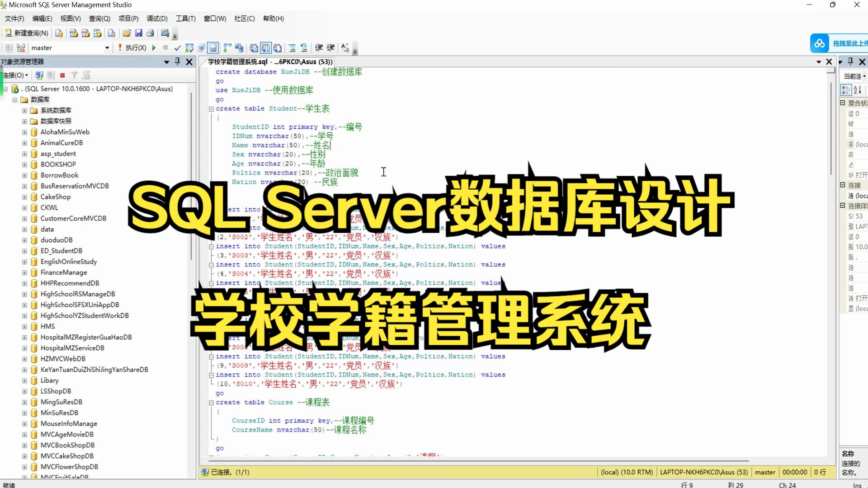Click the New Query (新建查询) button
Viewport: 868px width, 488px height.
coord(26,33)
